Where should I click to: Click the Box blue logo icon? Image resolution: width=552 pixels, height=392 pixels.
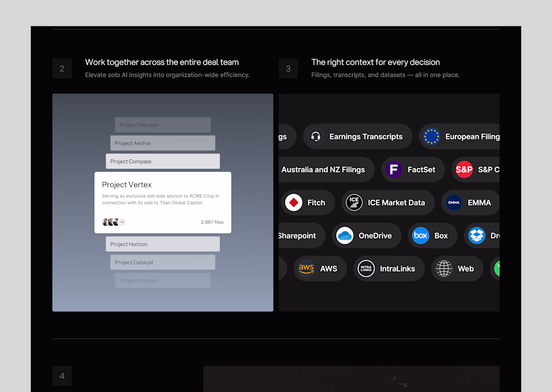pyautogui.click(x=421, y=236)
